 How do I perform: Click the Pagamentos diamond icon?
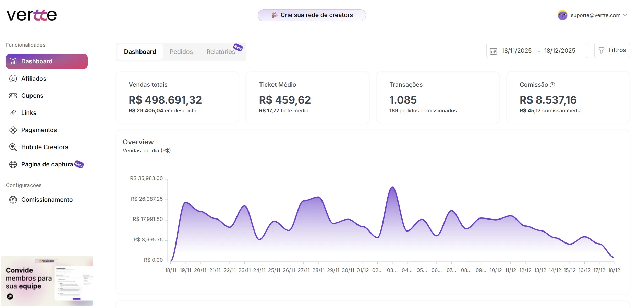click(13, 130)
